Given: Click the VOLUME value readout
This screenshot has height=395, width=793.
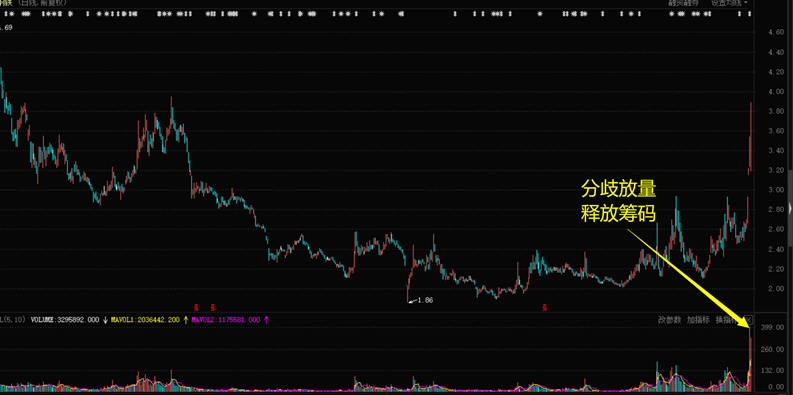Looking at the screenshot, I should (x=66, y=320).
